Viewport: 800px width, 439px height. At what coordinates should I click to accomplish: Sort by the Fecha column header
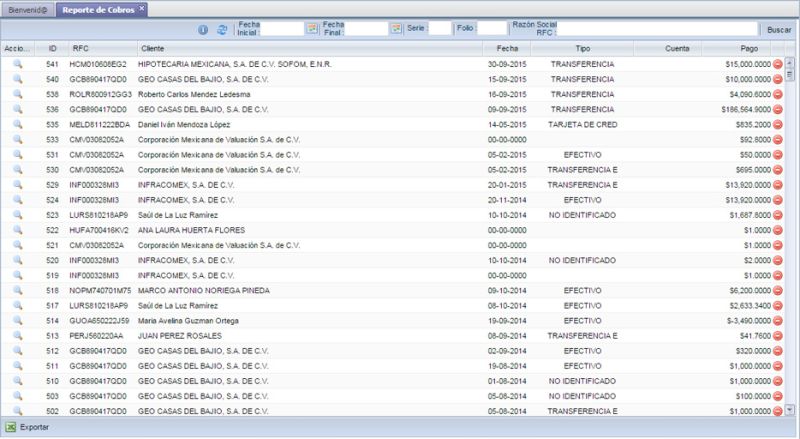[x=508, y=47]
